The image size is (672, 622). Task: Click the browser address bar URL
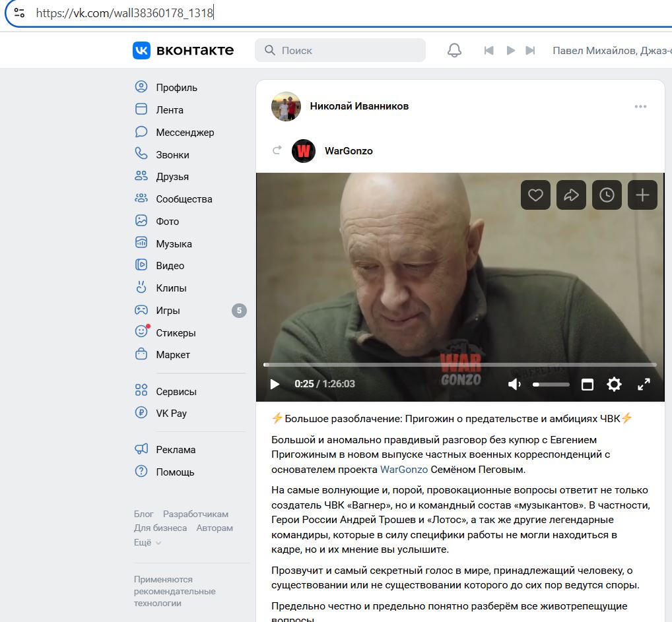[124, 13]
